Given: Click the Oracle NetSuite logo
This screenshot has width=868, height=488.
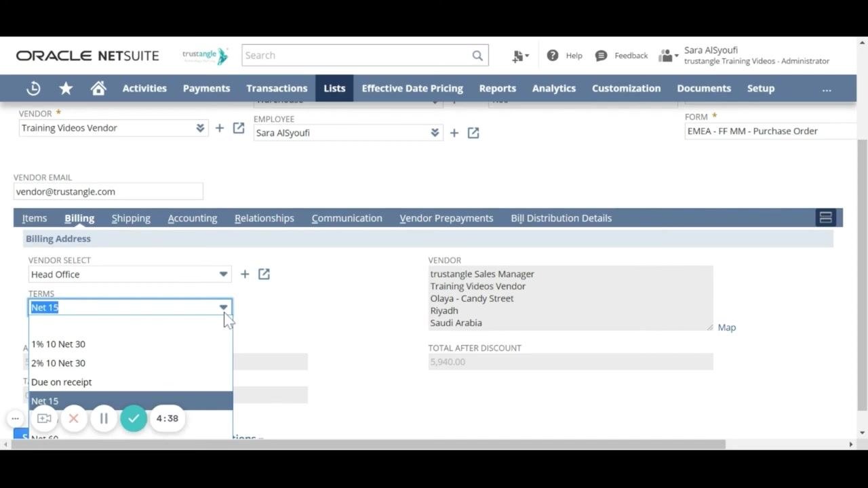Looking at the screenshot, I should (x=87, y=56).
